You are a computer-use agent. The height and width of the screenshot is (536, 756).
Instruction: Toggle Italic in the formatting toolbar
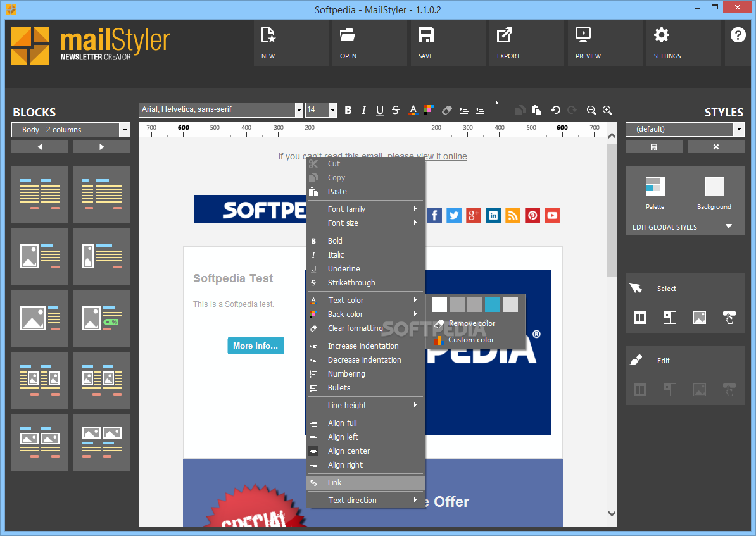point(364,110)
